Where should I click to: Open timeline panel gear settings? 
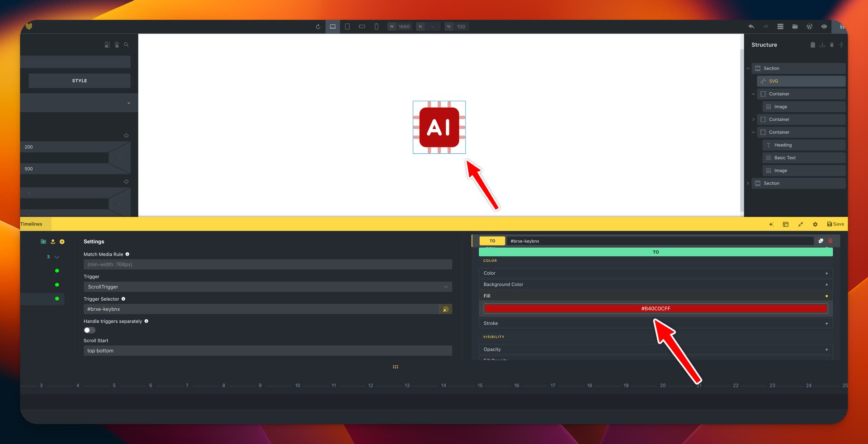click(815, 224)
